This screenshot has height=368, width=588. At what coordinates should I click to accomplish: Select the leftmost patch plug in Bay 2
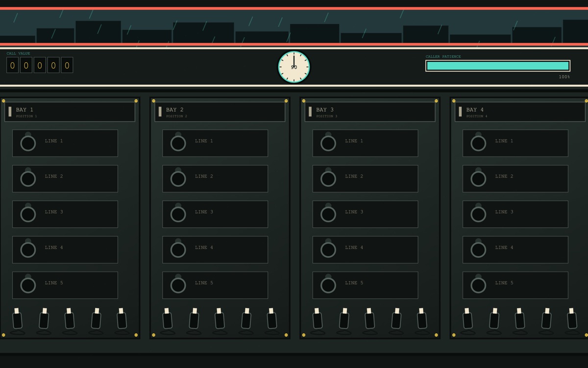pyautogui.click(x=167, y=319)
